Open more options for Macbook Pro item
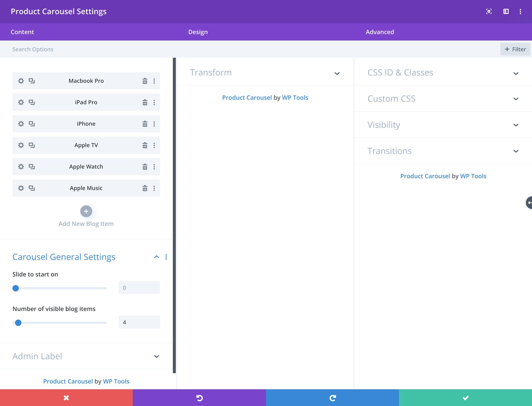Viewport: 532px width, 406px height. [154, 81]
